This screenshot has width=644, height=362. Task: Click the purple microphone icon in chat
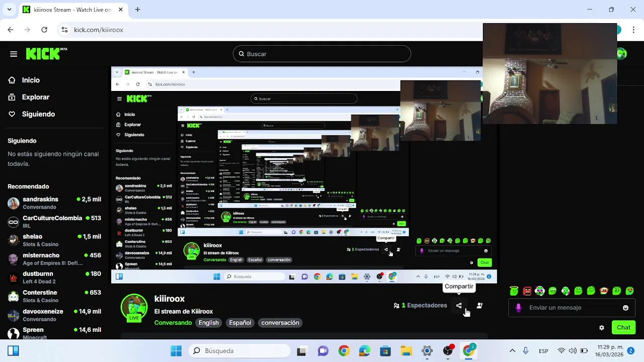(519, 308)
